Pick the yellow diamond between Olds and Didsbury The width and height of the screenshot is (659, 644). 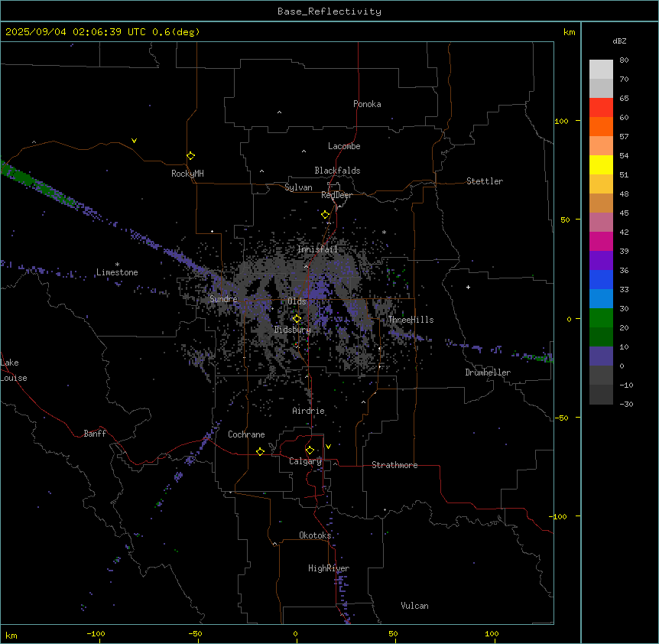[x=297, y=319]
